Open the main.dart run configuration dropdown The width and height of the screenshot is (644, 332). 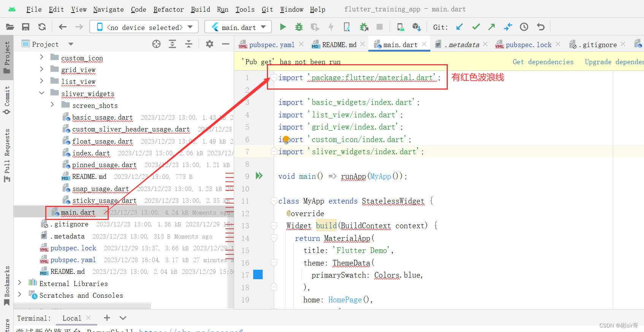click(238, 27)
